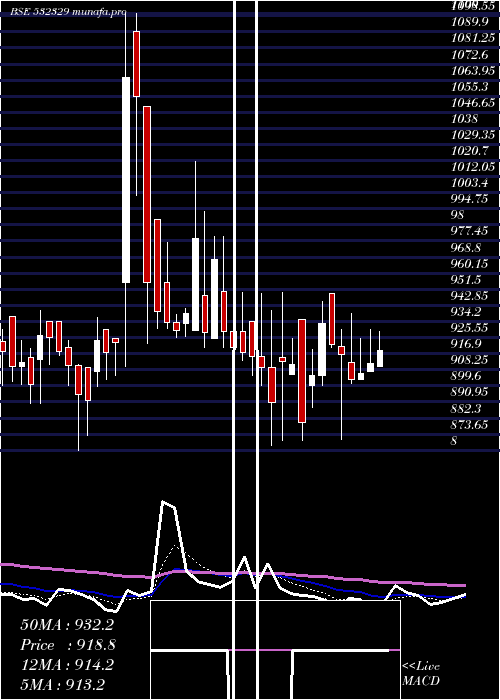Select the 873.65 price level label
The image size is (500, 700).
[471, 424]
